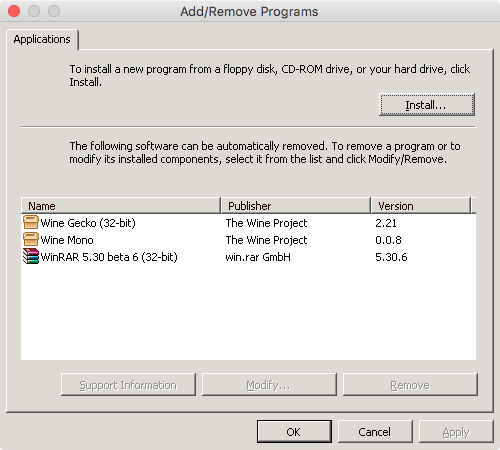Select the Applications tab
The width and height of the screenshot is (500, 450).
(x=42, y=39)
